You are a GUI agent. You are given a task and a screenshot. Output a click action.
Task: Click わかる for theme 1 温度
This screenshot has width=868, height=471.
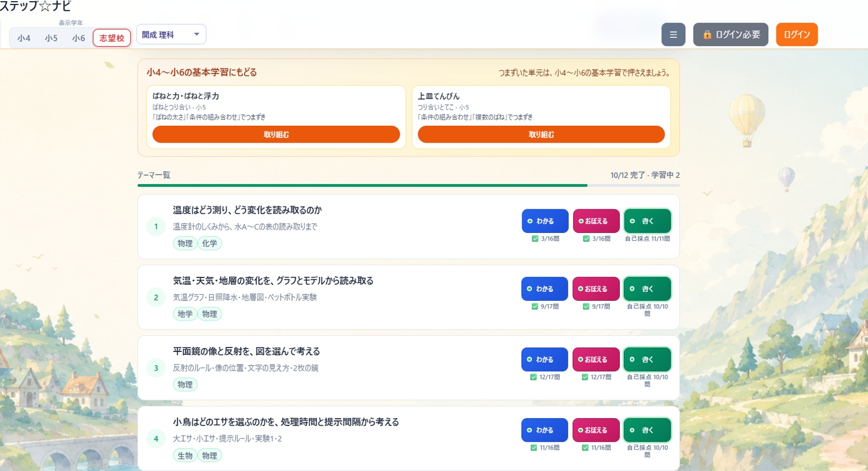click(545, 221)
